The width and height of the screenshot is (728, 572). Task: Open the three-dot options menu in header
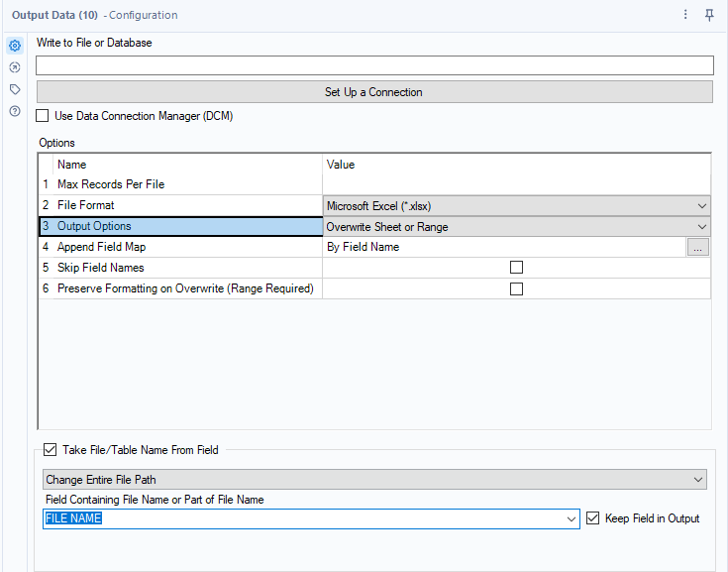685,15
